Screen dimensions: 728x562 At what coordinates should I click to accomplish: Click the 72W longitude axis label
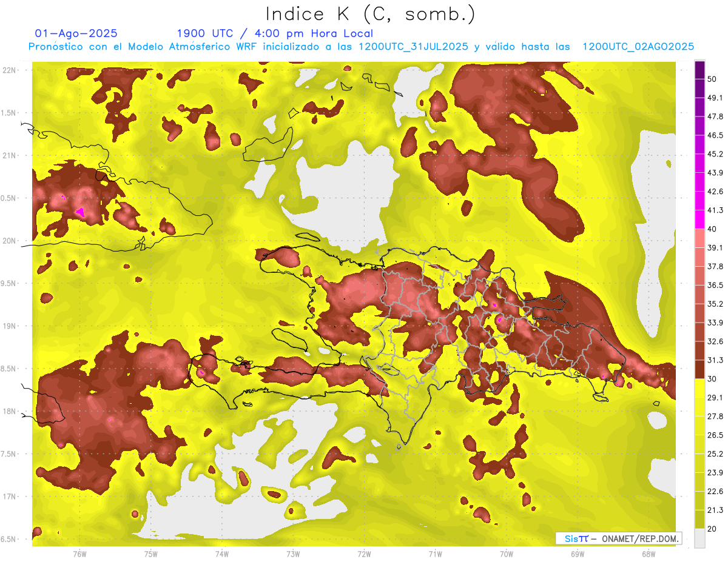(x=364, y=554)
